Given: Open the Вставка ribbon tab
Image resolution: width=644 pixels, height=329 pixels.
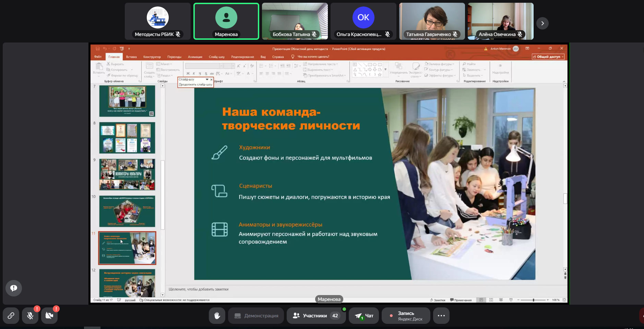Looking at the screenshot, I should (x=131, y=57).
